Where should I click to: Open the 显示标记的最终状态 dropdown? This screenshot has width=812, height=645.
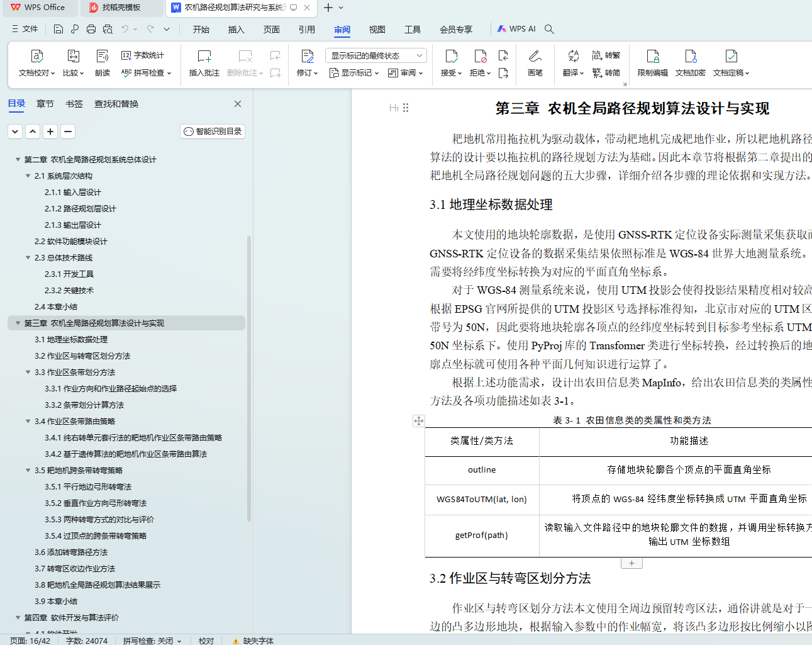tap(376, 55)
